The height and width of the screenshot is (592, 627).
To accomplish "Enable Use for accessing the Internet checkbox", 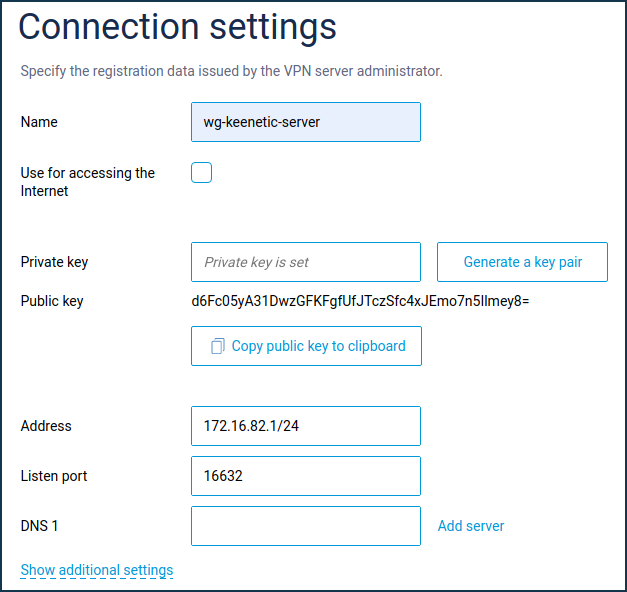I will pos(201,172).
